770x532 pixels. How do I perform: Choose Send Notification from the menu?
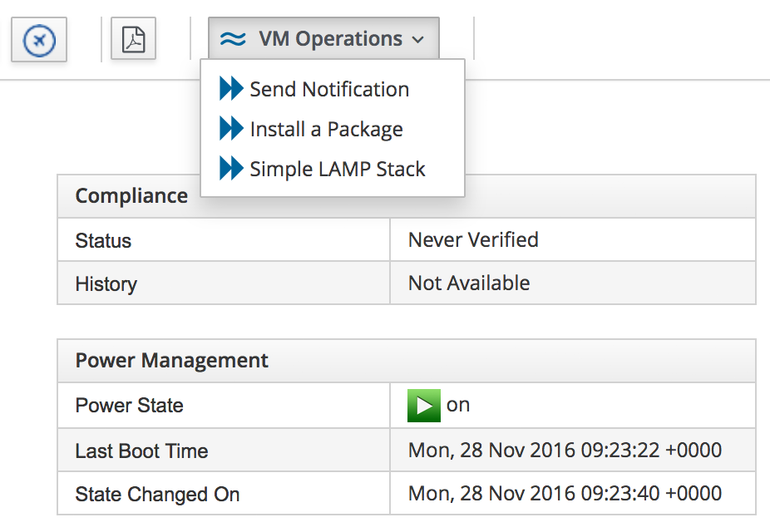click(x=329, y=89)
